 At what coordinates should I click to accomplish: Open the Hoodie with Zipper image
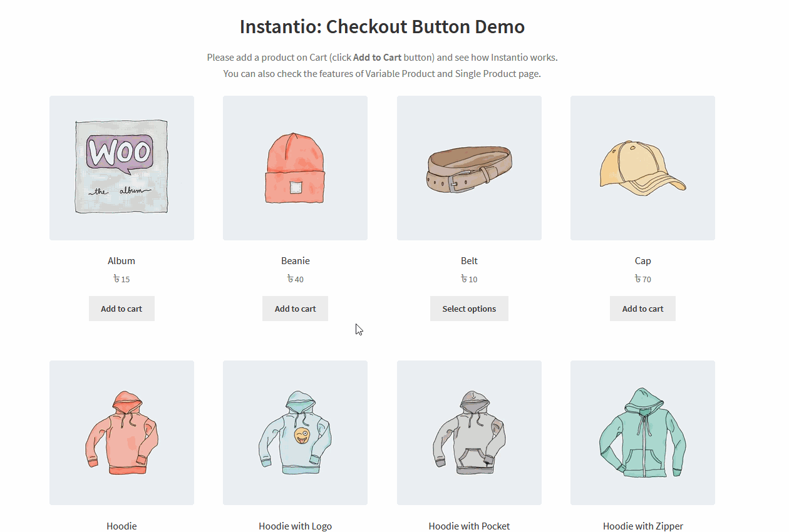click(x=642, y=432)
